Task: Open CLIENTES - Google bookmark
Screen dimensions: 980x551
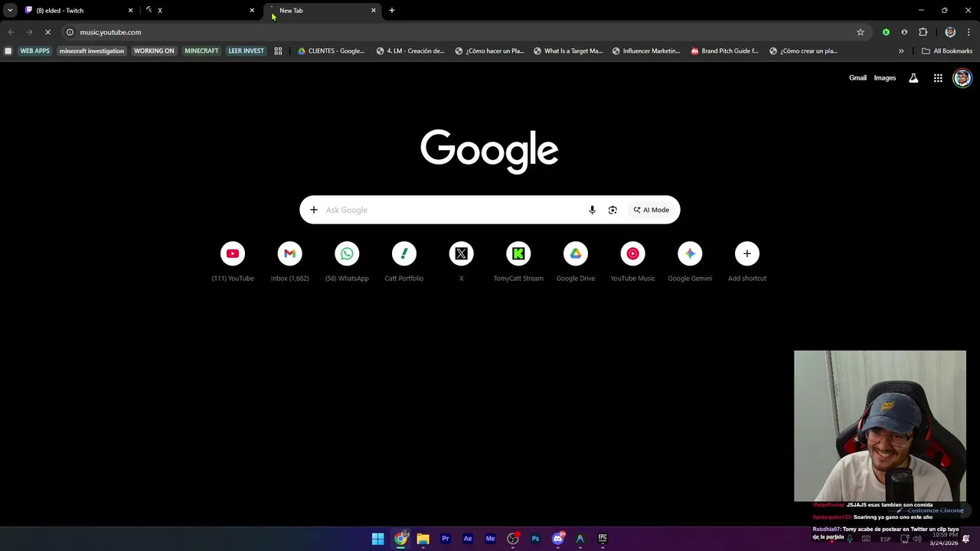Action: click(331, 51)
